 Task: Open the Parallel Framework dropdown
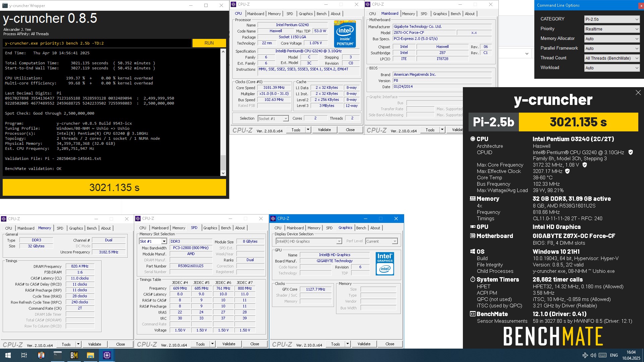(612, 49)
